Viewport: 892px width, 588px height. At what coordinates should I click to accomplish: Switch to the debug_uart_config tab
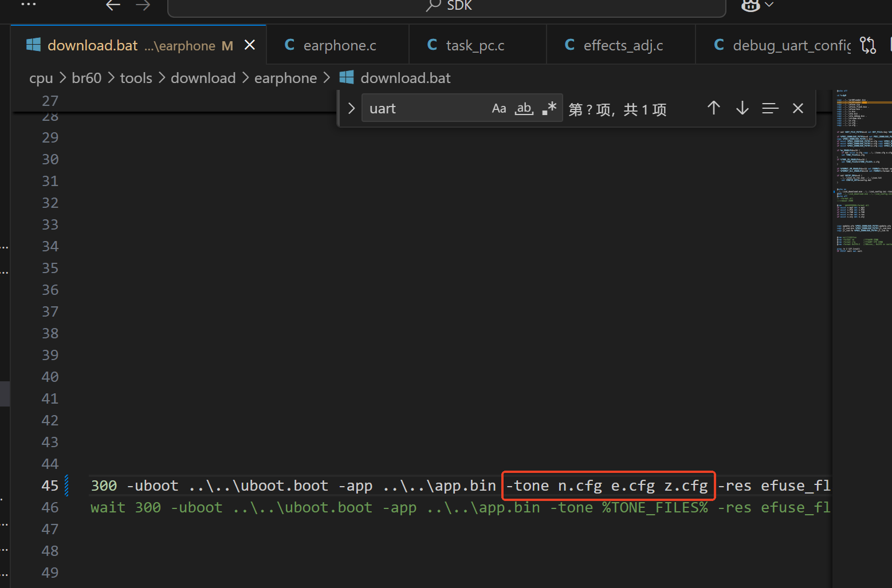782,45
